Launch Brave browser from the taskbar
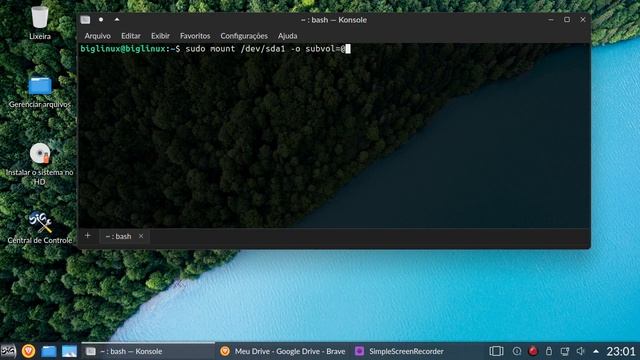Screen dimensions: 640x360 coord(28,351)
